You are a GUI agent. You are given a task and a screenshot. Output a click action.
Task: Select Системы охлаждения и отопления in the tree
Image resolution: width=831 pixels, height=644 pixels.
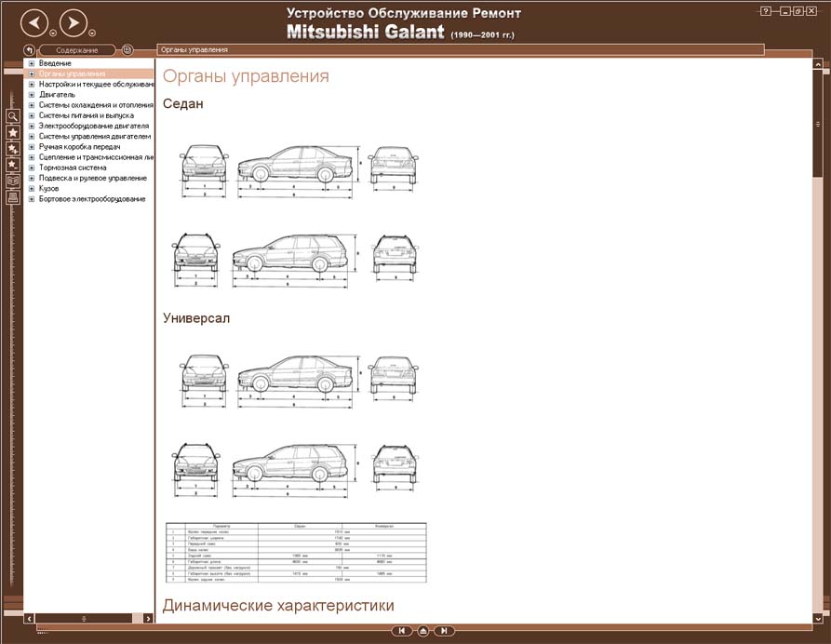pyautogui.click(x=96, y=105)
